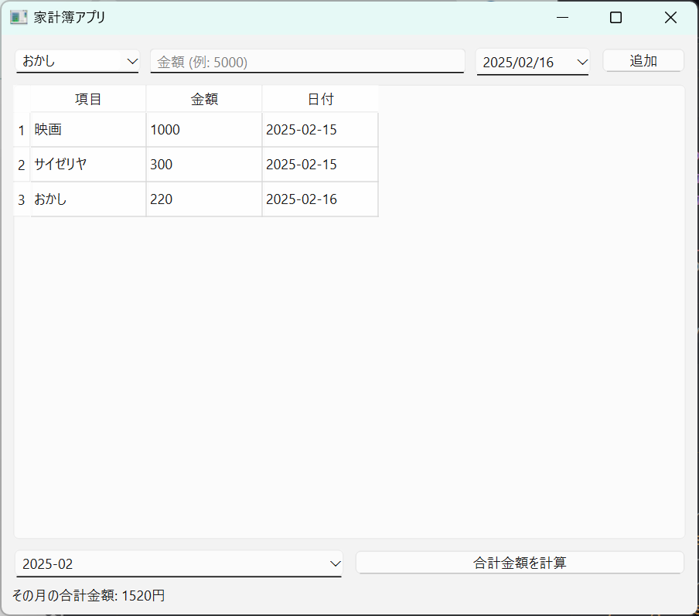This screenshot has height=616, width=699.
Task: Click the cell showing 1000
Action: 204,129
